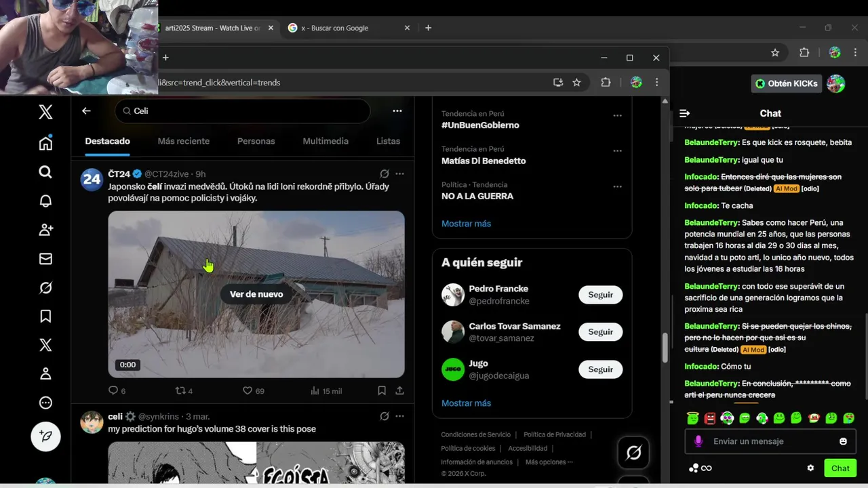Compose a new post with the feather button
The image size is (868, 488).
click(45, 437)
